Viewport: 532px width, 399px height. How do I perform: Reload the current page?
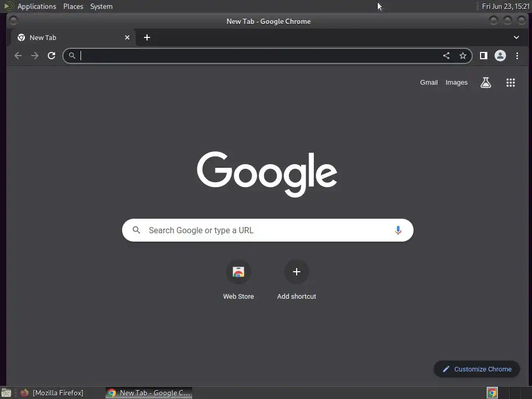click(51, 56)
